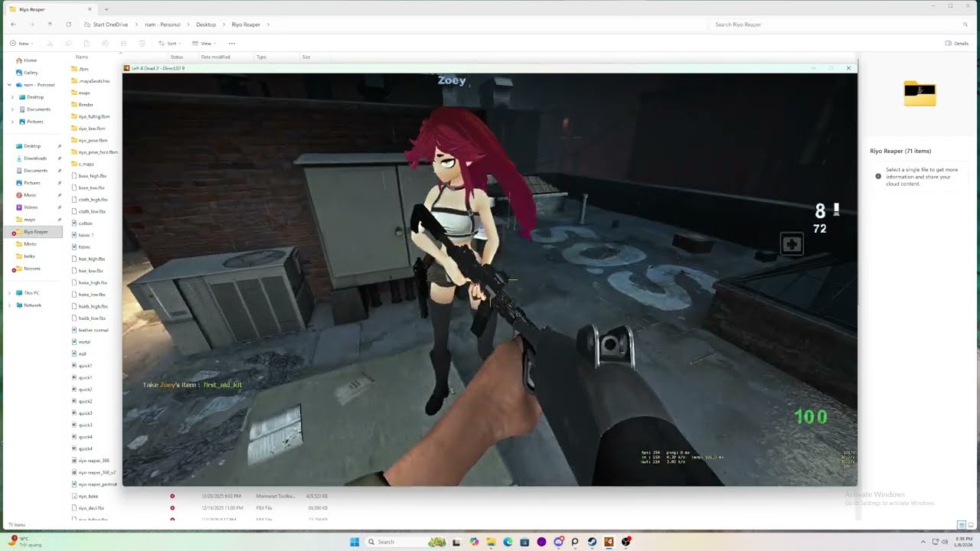Open the New item dropdown
980x551 pixels.
(21, 44)
